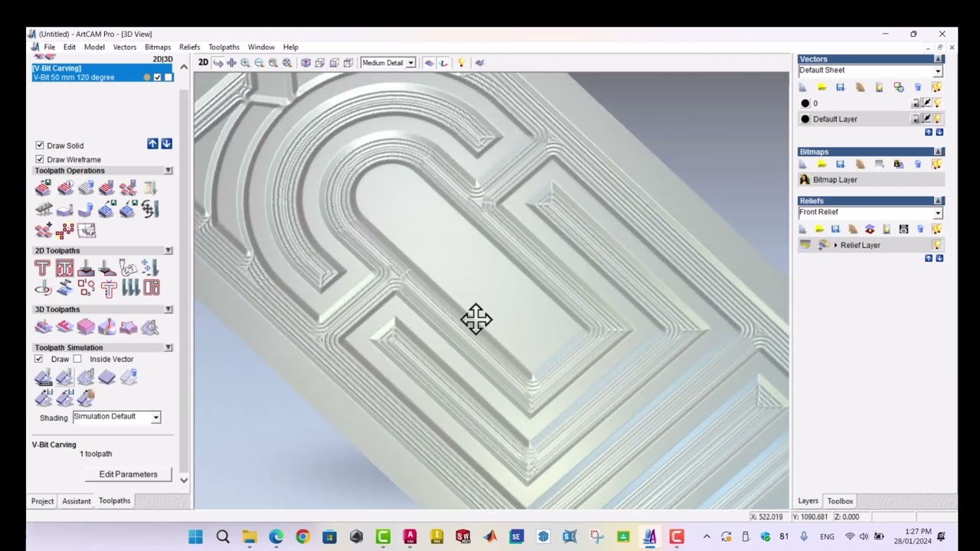Click the tan color dot on V-Bit row
Screen dimensions: 980x551
147,77
